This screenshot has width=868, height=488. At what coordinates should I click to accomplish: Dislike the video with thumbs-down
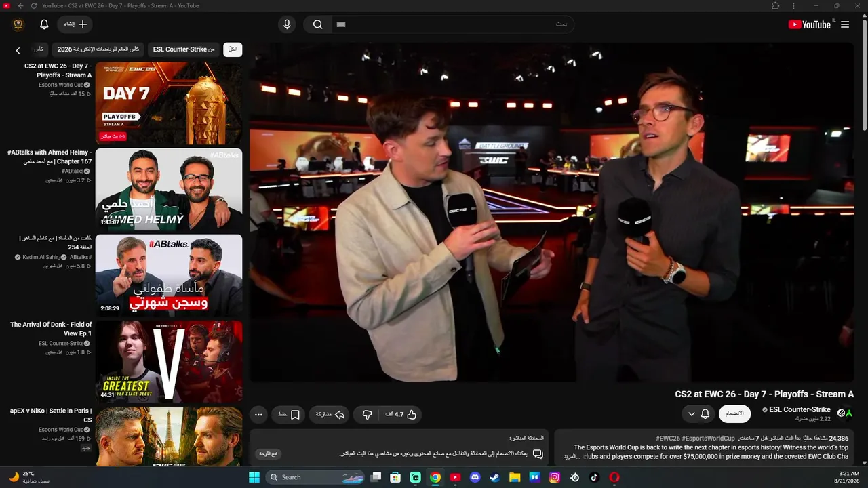coord(367,415)
